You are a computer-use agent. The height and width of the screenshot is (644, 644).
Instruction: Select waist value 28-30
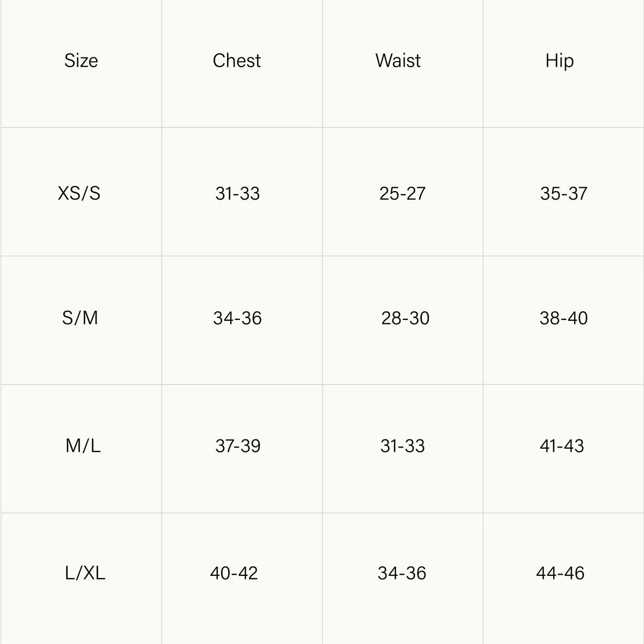click(x=406, y=318)
